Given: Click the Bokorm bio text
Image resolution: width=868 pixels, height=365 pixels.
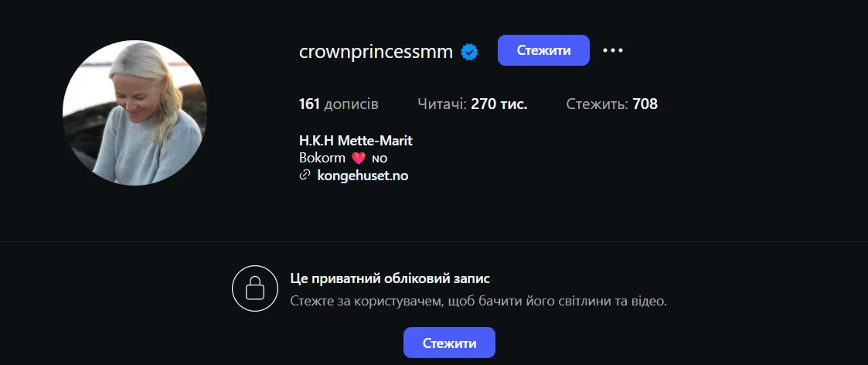Looking at the screenshot, I should click(322, 158).
